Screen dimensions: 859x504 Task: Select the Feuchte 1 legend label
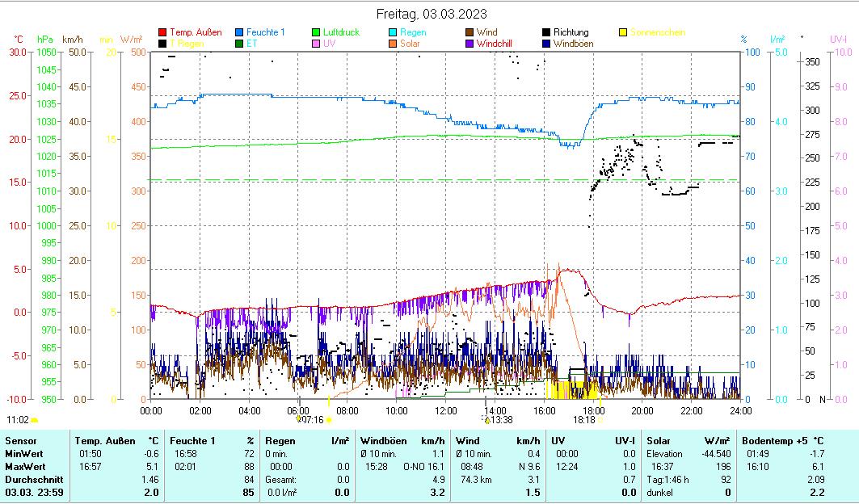pyautogui.click(x=265, y=32)
